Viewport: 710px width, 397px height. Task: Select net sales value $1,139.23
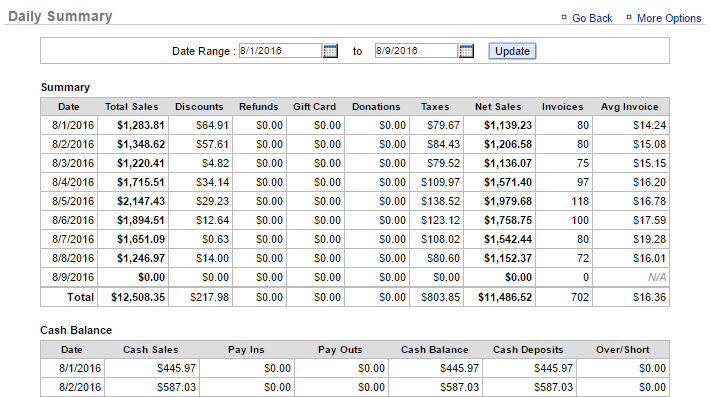pyautogui.click(x=508, y=125)
